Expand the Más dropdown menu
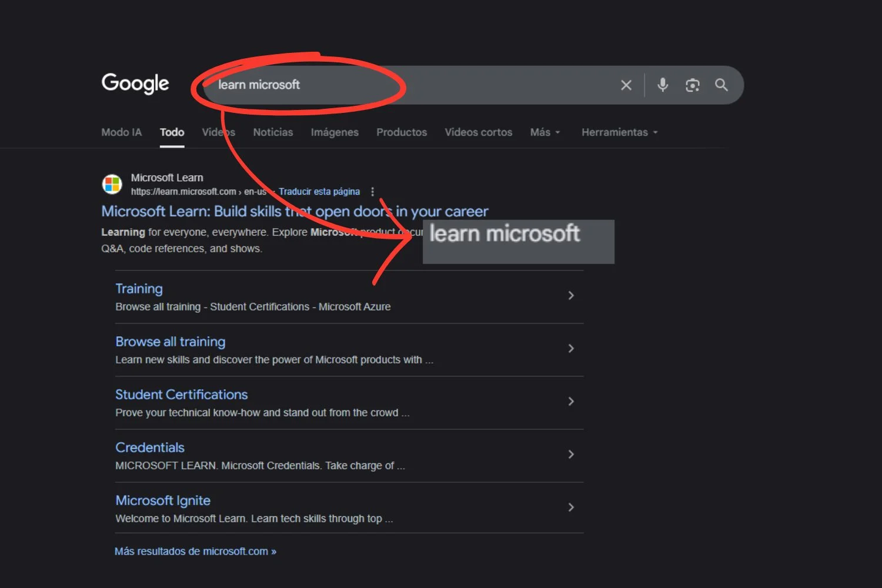Image resolution: width=882 pixels, height=588 pixels. 544,132
